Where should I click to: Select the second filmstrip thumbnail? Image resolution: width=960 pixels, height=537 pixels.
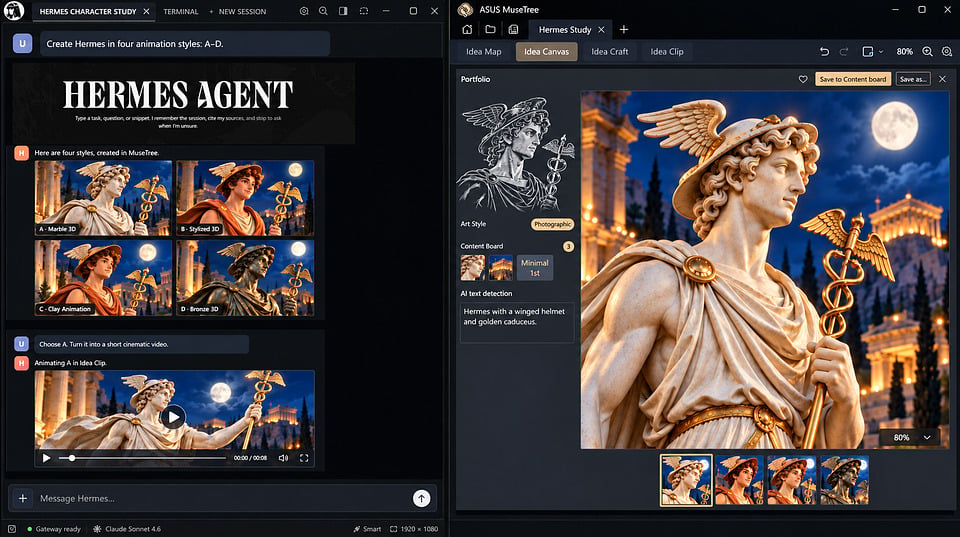point(739,480)
